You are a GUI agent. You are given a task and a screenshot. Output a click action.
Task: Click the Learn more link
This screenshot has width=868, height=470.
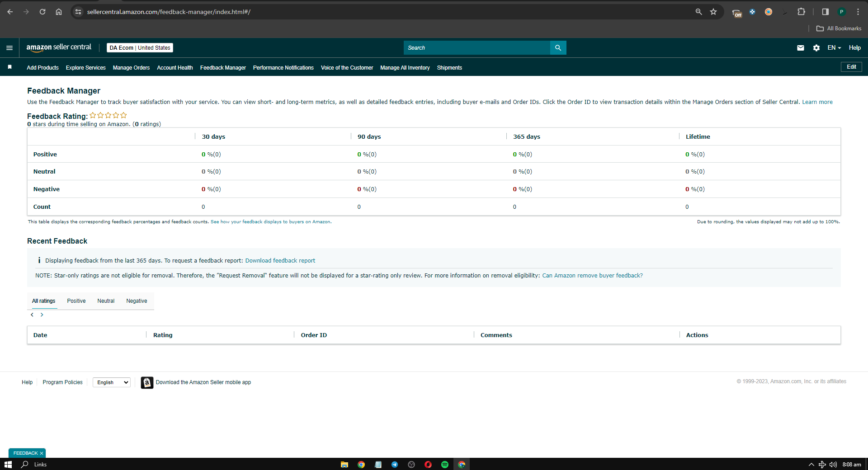tap(817, 102)
